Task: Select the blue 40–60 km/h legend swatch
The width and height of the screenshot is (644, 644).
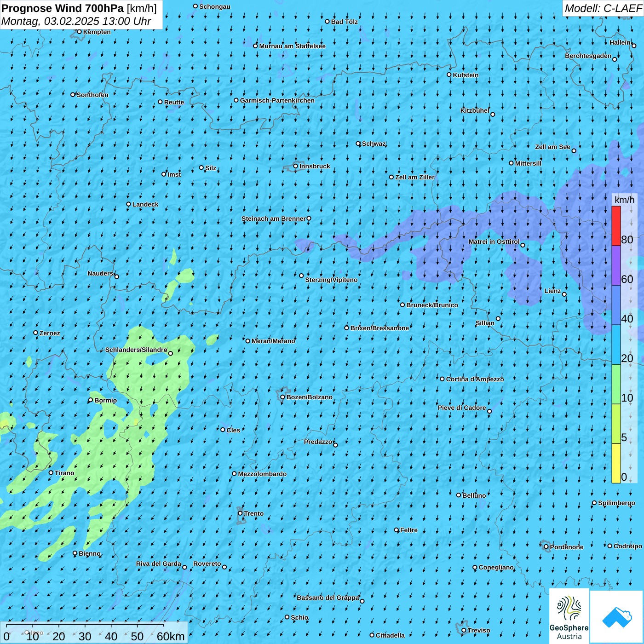Action: (616, 305)
